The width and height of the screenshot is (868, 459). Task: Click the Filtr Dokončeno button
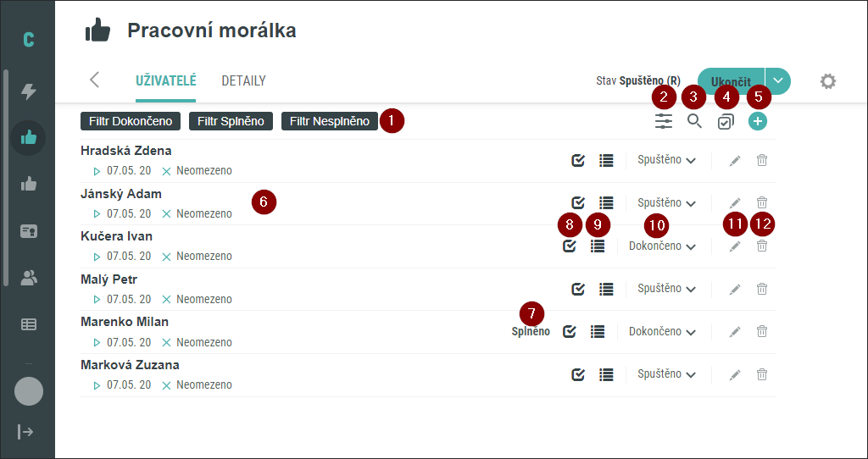click(x=131, y=121)
